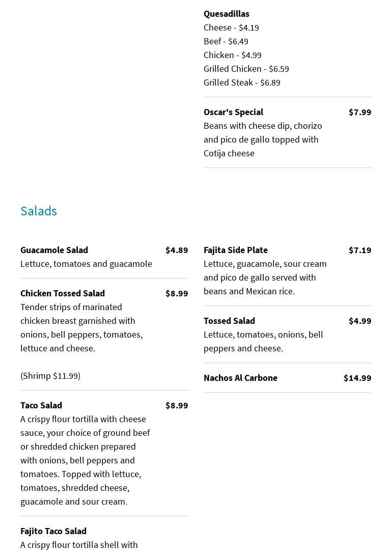Viewport: 392px width, 553px height.
Task: Select the Fajita Side Plate title
Action: point(236,250)
